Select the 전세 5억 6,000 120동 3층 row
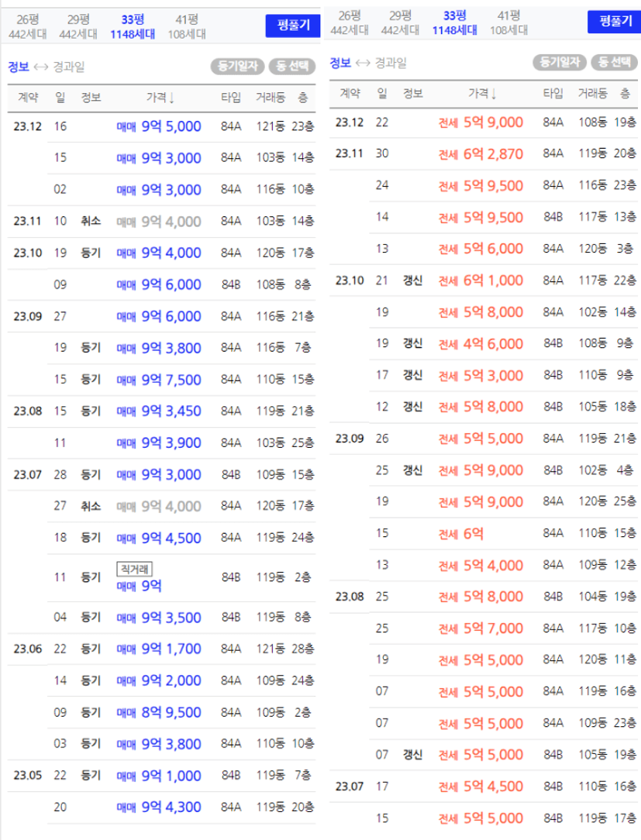The width and height of the screenshot is (641, 840). [503, 249]
